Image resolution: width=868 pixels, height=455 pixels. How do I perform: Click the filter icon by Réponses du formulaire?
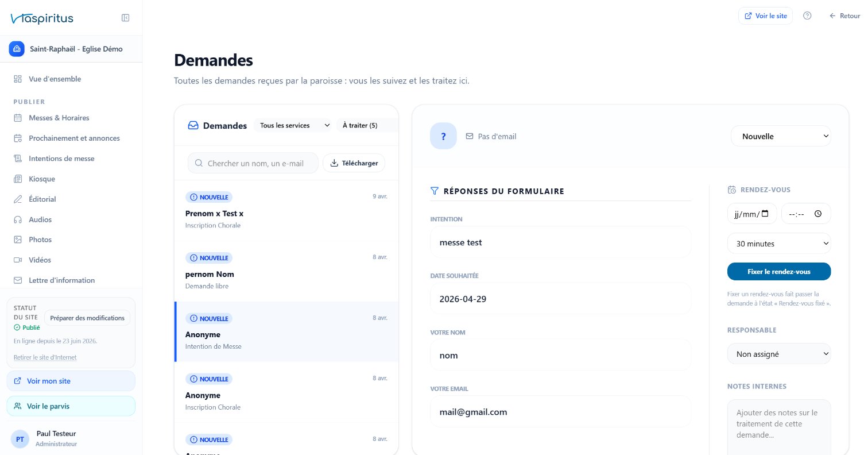435,191
